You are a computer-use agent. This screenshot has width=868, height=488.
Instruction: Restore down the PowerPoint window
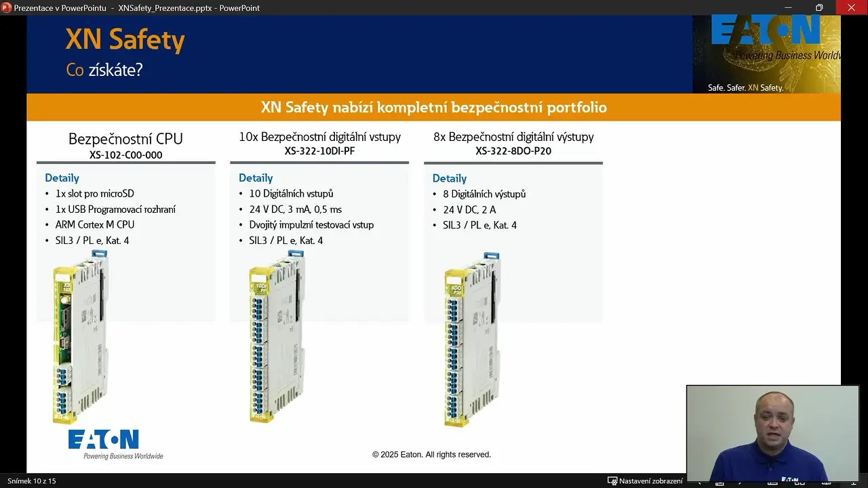(x=819, y=8)
